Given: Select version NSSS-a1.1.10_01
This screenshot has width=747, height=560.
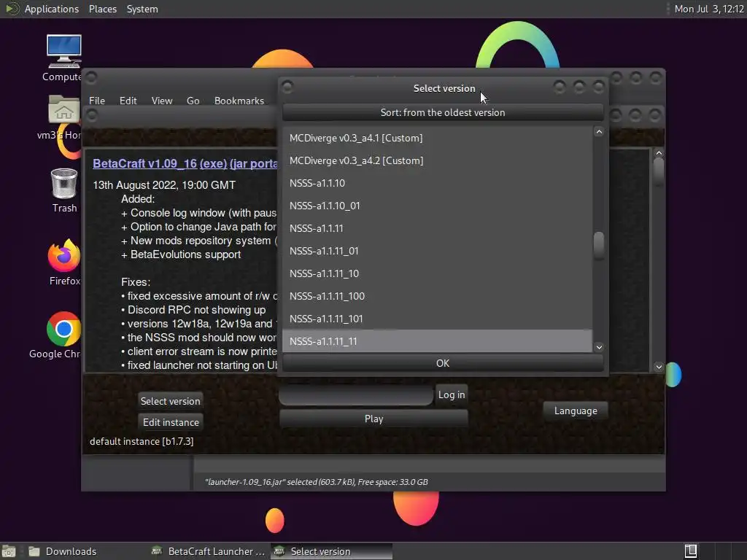Looking at the screenshot, I should coord(437,206).
